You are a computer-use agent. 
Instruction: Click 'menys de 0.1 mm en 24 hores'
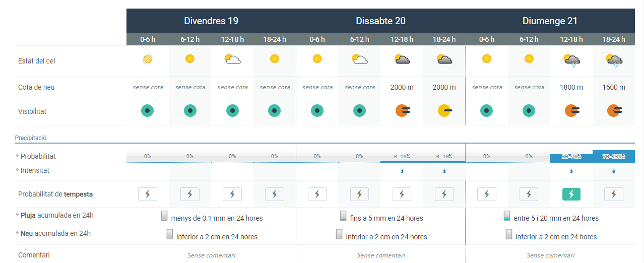tap(217, 218)
